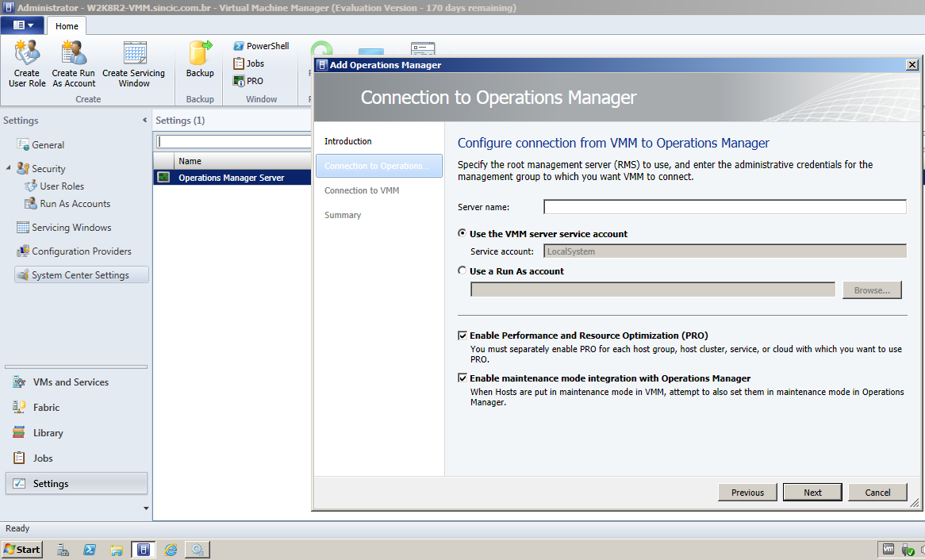
Task: Select Servicing Windows tree item
Action: pyautogui.click(x=71, y=227)
